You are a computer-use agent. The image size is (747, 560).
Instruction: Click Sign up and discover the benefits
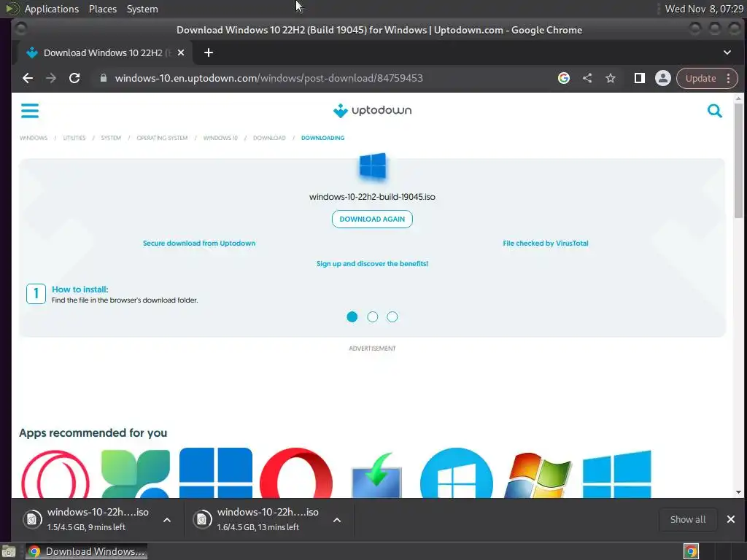point(372,264)
